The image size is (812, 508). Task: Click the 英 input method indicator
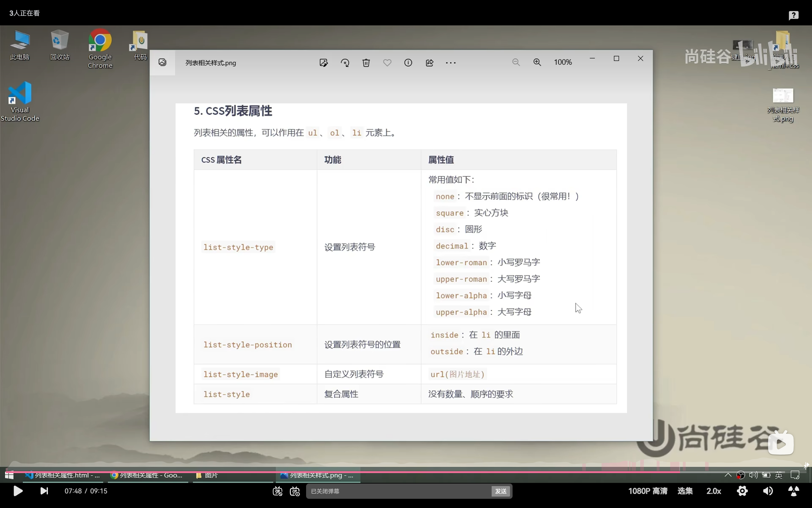(779, 475)
